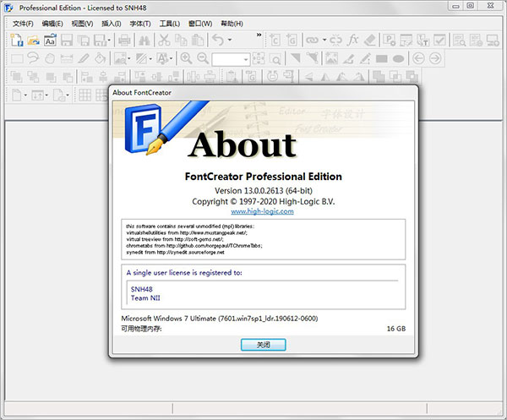Viewport: 507px width, 420px height.
Task: Click the libraries credits text box
Action: [x=263, y=239]
